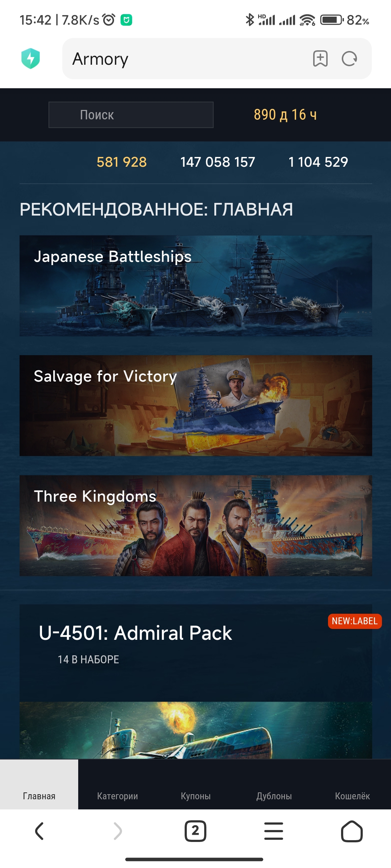
Task: Open the Japanese Battleships banner
Action: pos(196,286)
